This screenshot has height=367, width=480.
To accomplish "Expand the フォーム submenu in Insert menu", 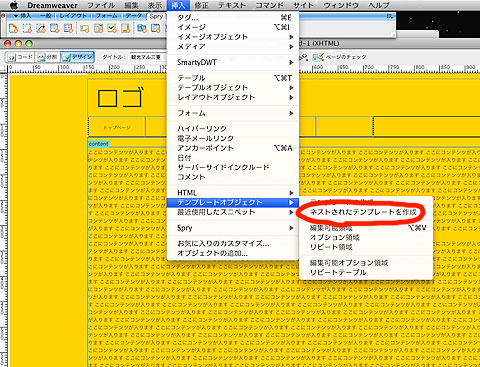I will point(233,113).
